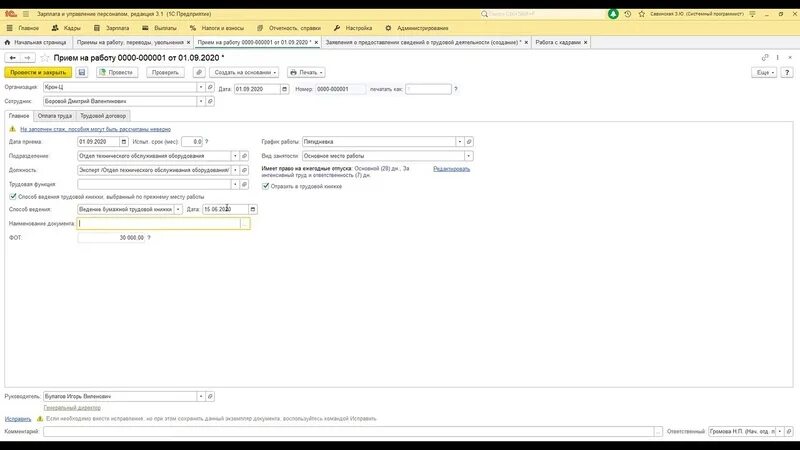Click the ФОТ amount field

point(111,238)
